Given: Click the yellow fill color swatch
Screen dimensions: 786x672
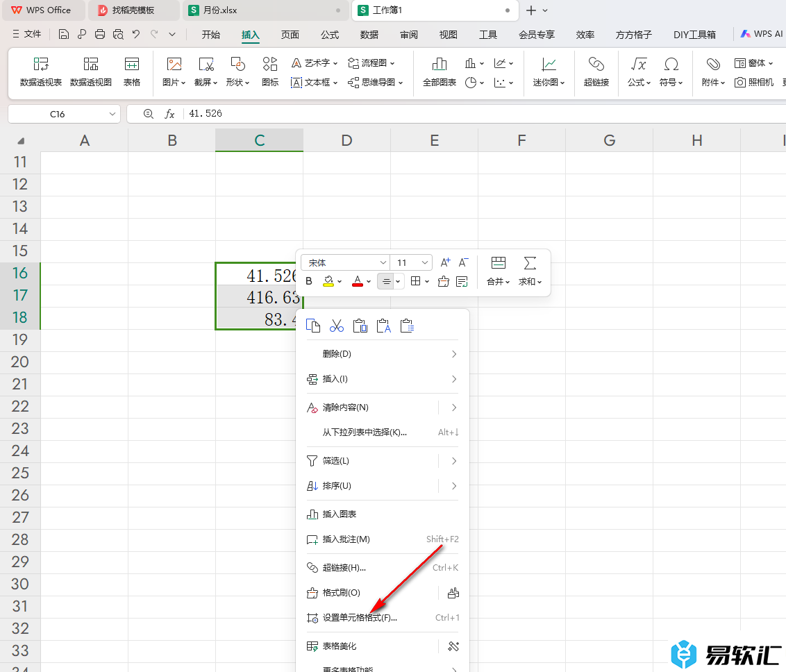Looking at the screenshot, I should click(x=329, y=282).
